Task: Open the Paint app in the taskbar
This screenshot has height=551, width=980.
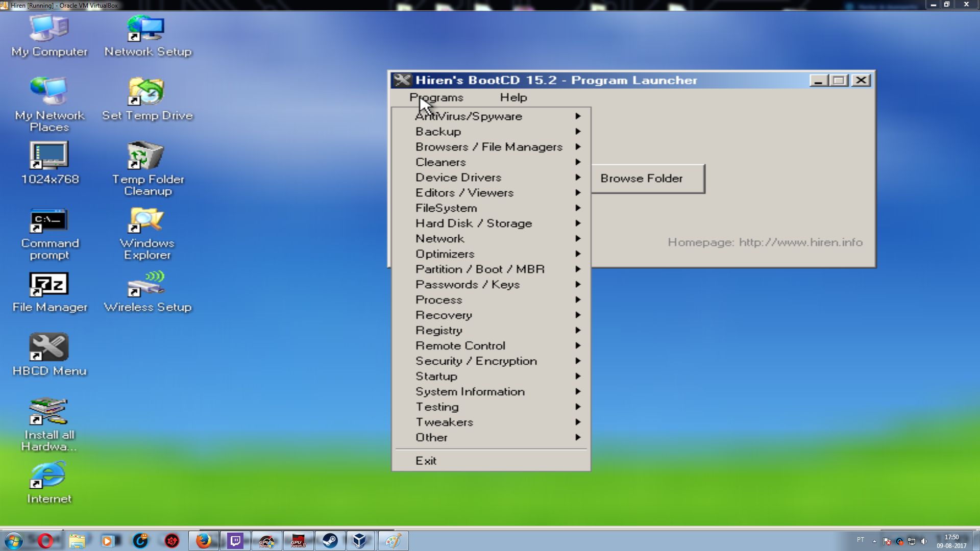Action: pyautogui.click(x=393, y=541)
